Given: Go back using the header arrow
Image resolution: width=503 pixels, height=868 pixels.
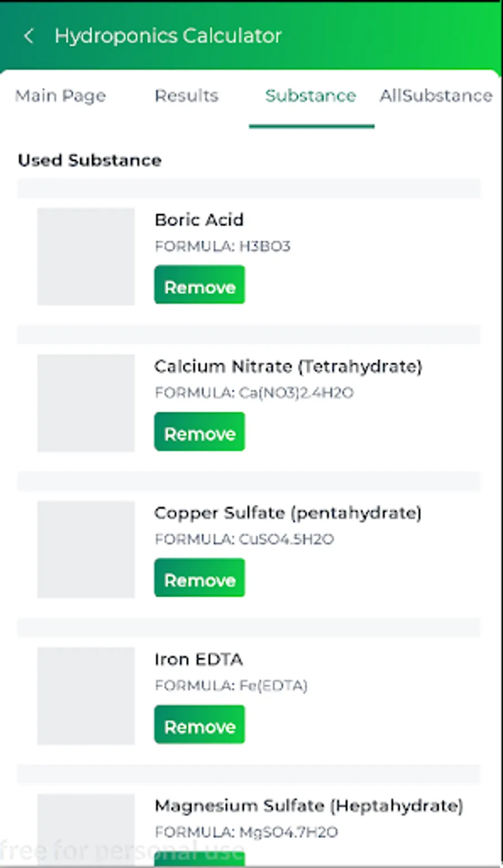Looking at the screenshot, I should tap(29, 36).
